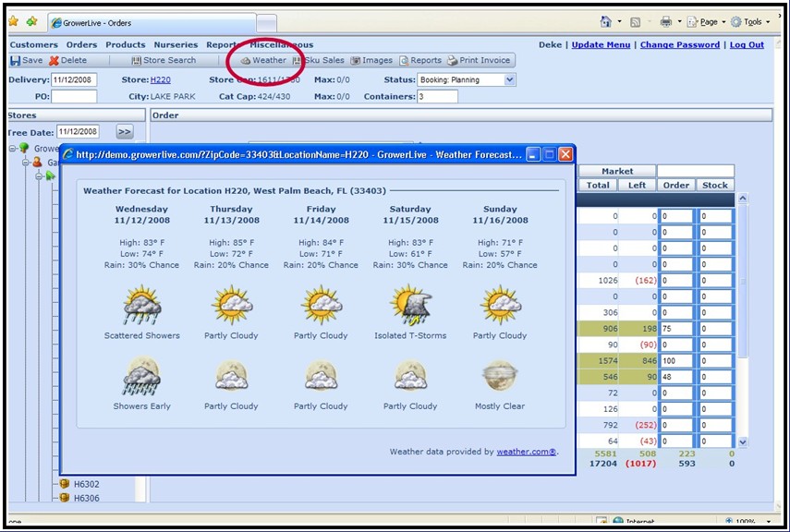790x532 pixels.
Task: Open the Images tool
Action: 371,60
